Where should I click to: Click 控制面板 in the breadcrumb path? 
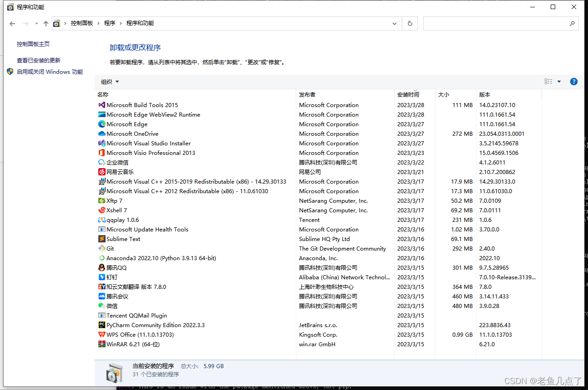click(82, 23)
